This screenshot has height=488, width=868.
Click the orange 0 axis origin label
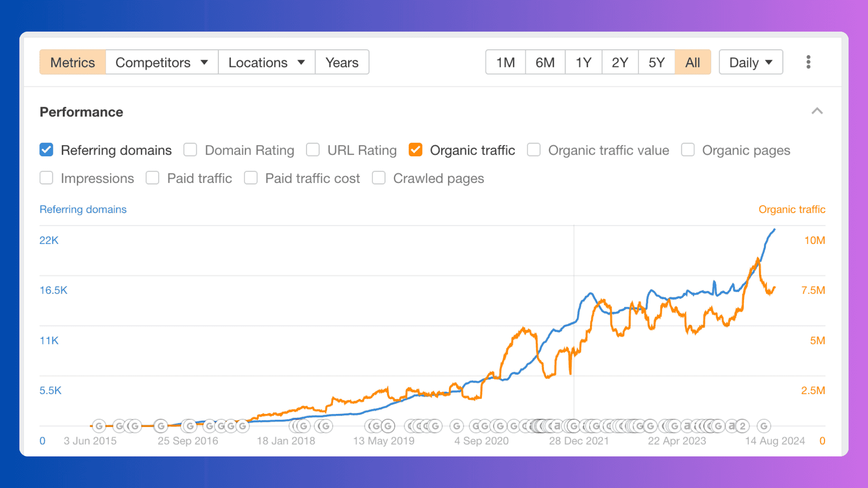click(822, 441)
